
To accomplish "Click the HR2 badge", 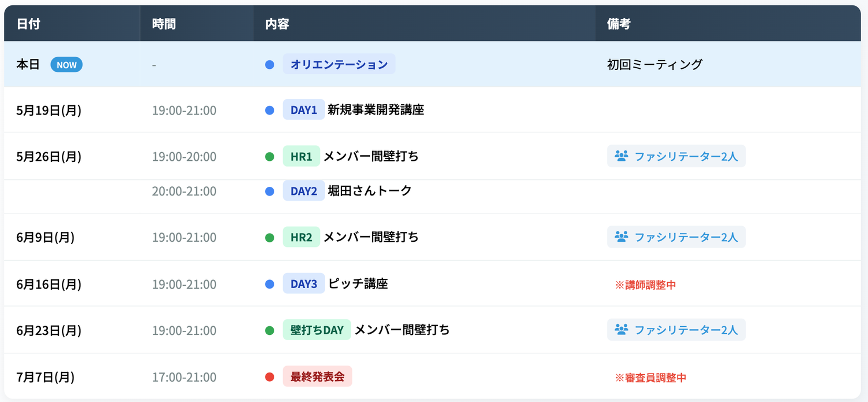I will click(x=301, y=237).
